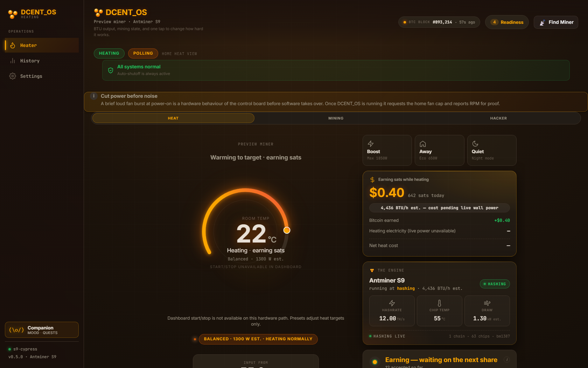Click the Draw wind icon

click(x=487, y=303)
